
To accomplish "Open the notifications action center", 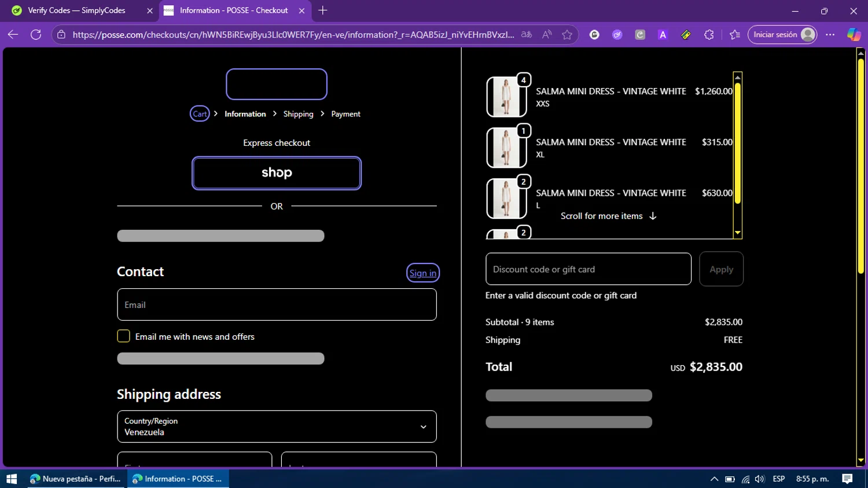I will (x=847, y=479).
